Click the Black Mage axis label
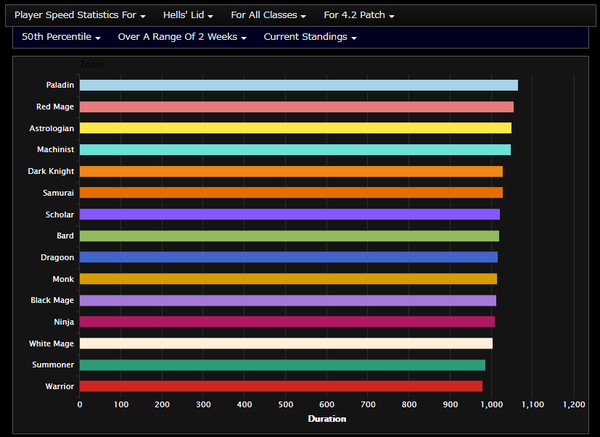Viewport: 600px width, 437px height. coord(52,300)
